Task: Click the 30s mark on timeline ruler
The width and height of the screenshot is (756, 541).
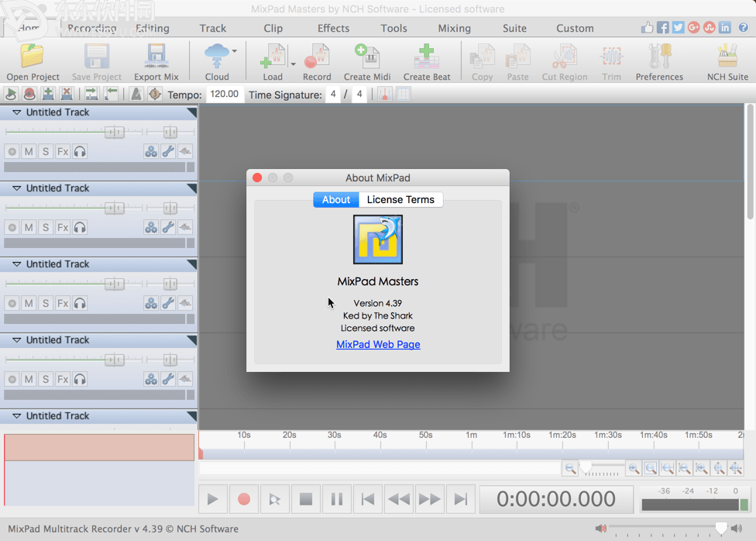Action: coord(334,435)
